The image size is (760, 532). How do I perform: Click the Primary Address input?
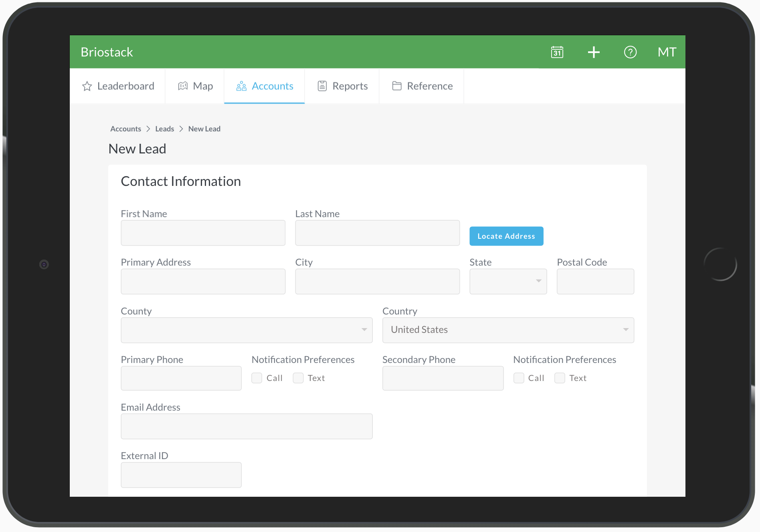tap(203, 281)
